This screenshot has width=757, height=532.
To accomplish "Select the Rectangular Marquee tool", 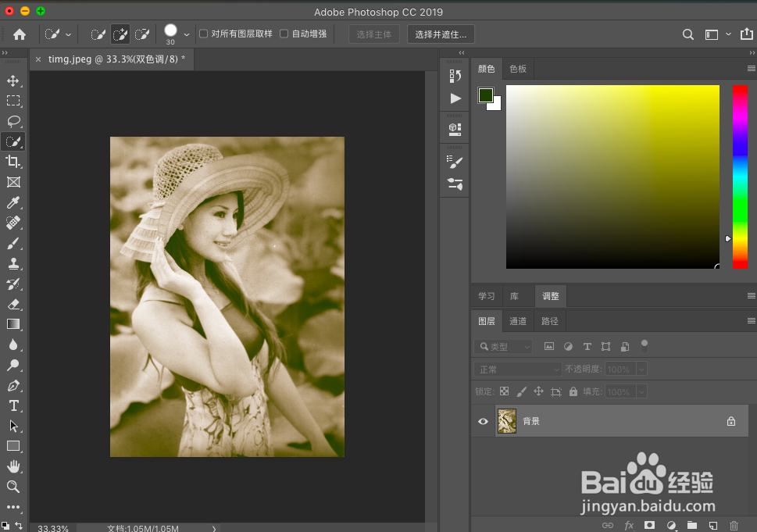I will click(13, 101).
